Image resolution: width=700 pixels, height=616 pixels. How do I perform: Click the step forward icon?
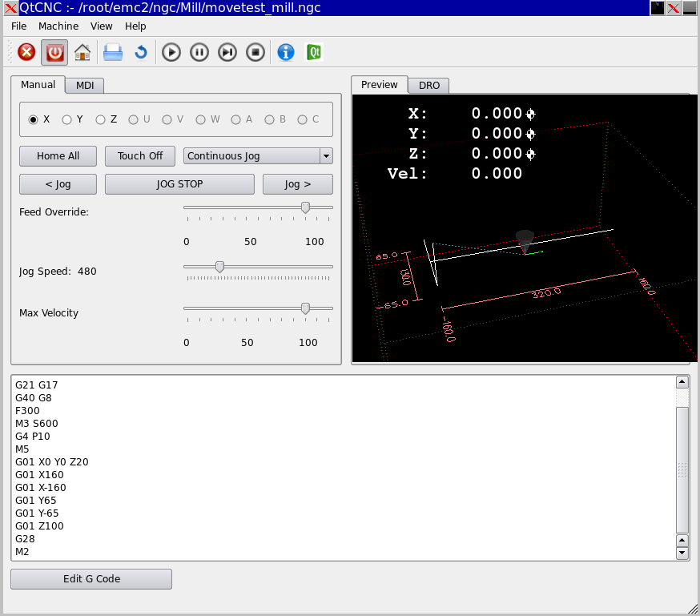(227, 53)
